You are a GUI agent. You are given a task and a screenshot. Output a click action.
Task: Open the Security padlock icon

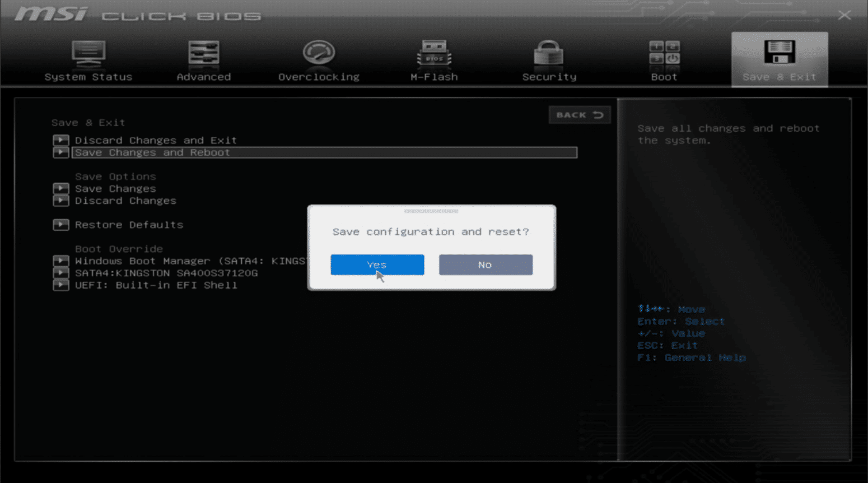549,53
